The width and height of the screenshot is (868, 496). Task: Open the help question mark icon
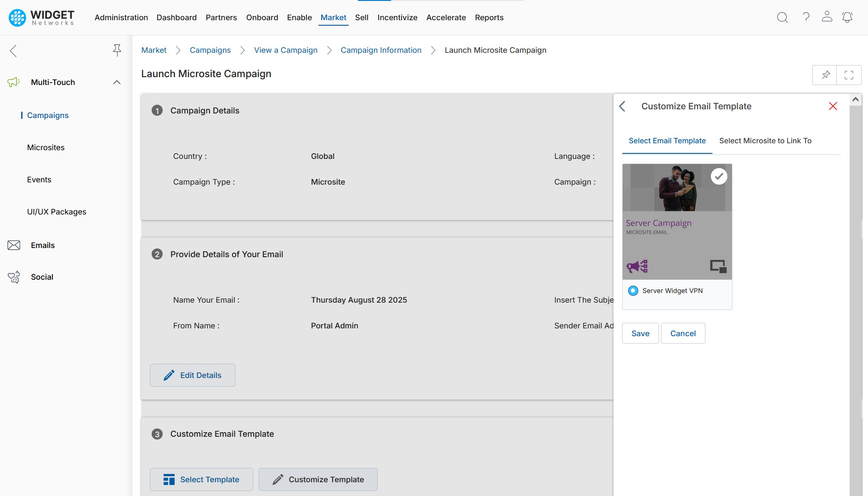coord(806,17)
